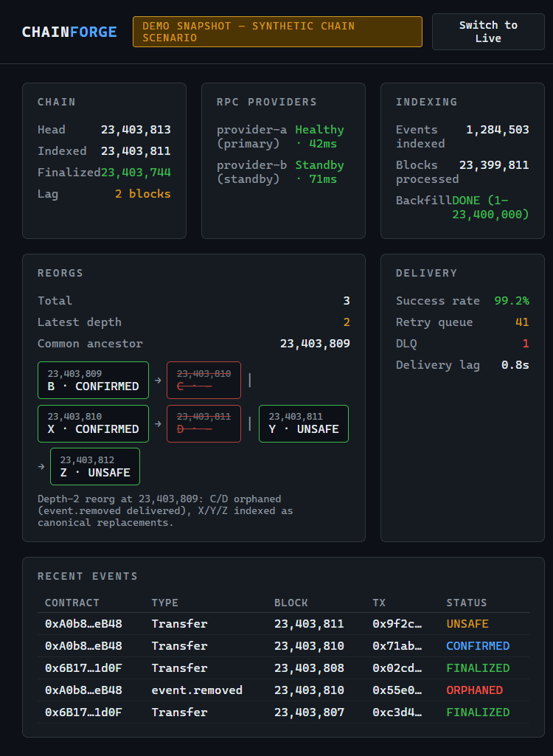Open block Z · UNSAFE box
This screenshot has width=553, height=756.
[x=95, y=467]
